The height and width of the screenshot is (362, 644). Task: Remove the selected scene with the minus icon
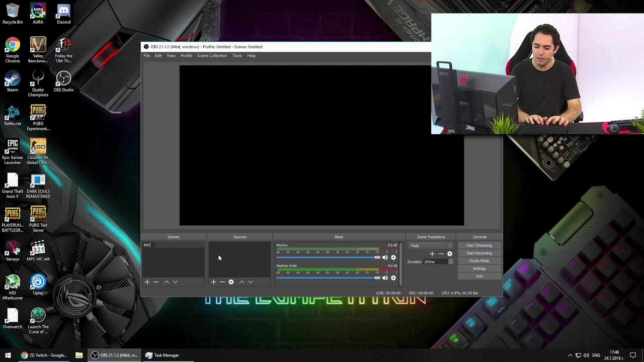pyautogui.click(x=156, y=282)
